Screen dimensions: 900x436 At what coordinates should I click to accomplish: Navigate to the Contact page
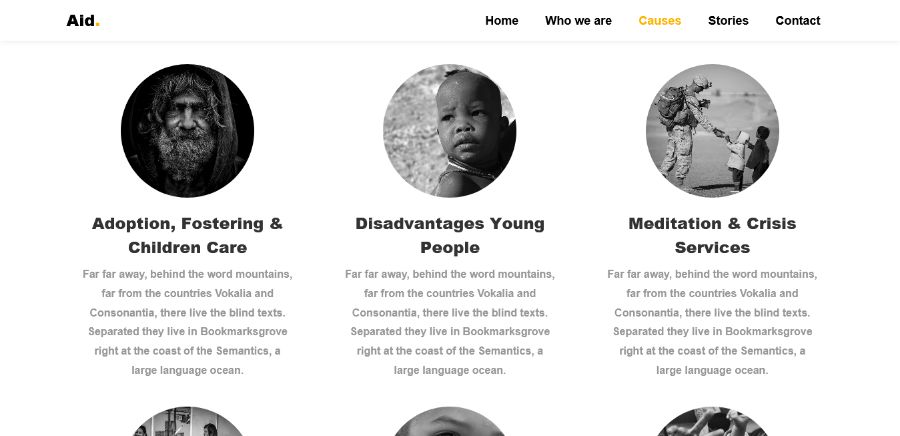pyautogui.click(x=797, y=21)
